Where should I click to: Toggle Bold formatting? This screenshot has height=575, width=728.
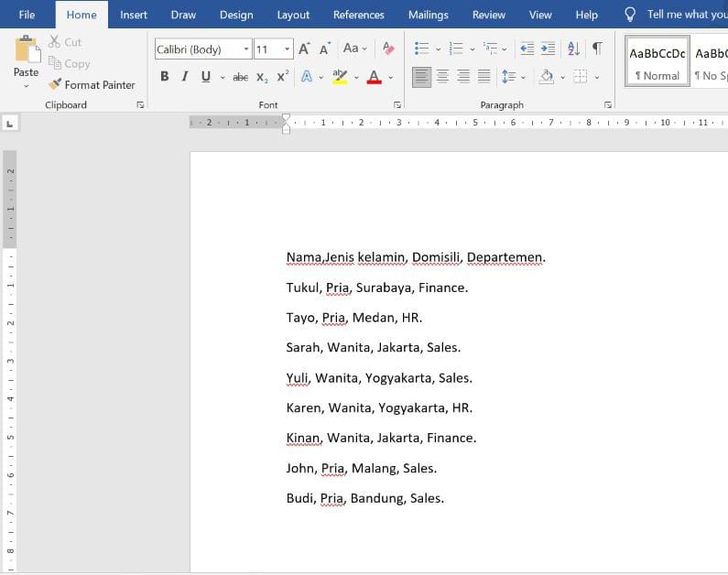click(x=164, y=77)
